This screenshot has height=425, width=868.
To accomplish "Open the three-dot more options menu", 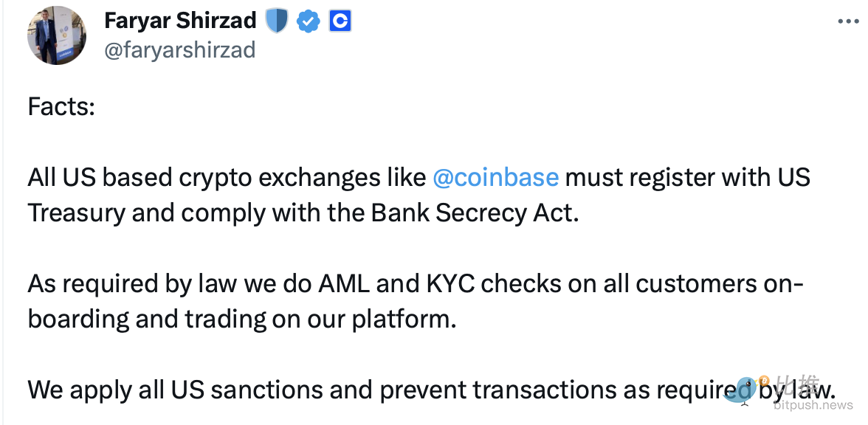I will 847,21.
